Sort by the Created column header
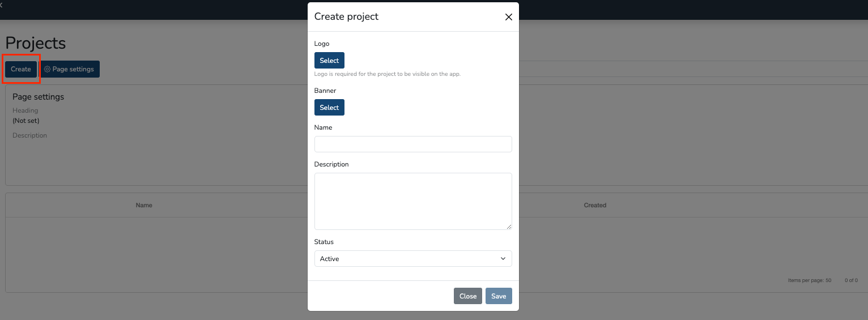 click(x=595, y=205)
